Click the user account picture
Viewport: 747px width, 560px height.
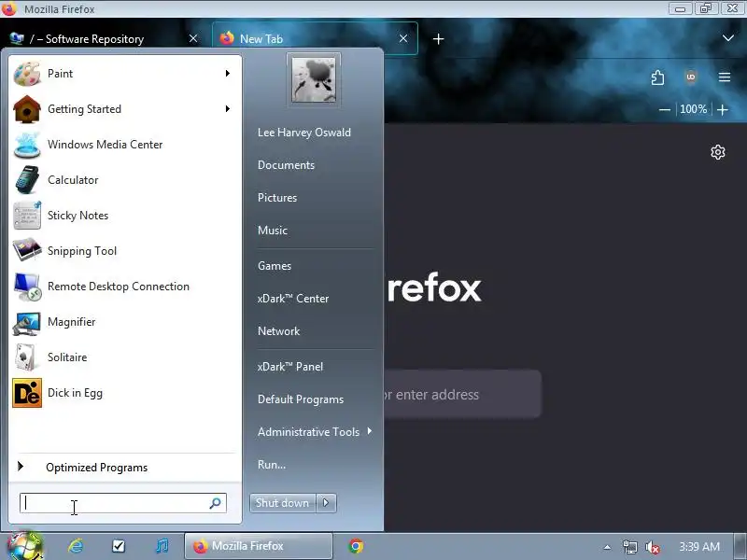314,79
